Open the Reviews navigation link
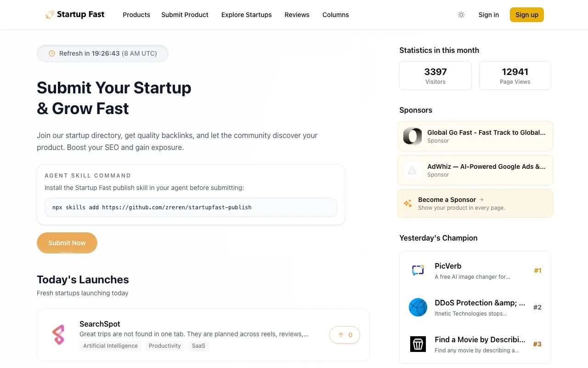 click(x=297, y=15)
